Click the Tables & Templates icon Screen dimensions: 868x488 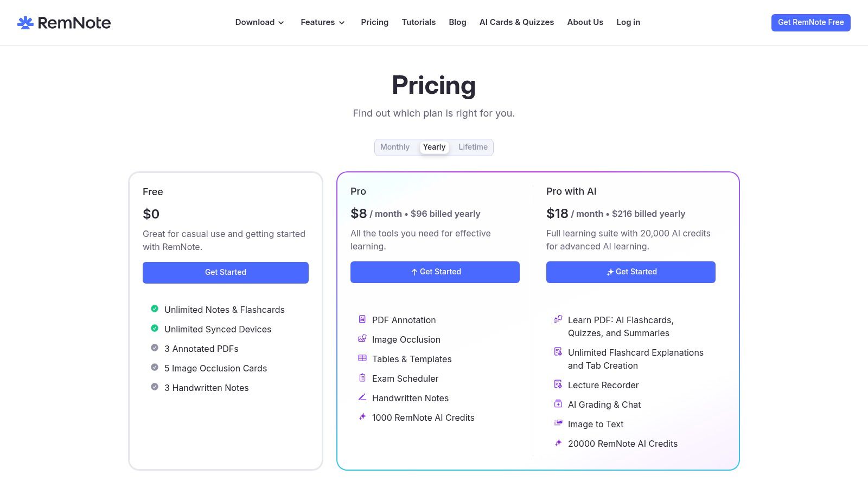pyautogui.click(x=362, y=358)
